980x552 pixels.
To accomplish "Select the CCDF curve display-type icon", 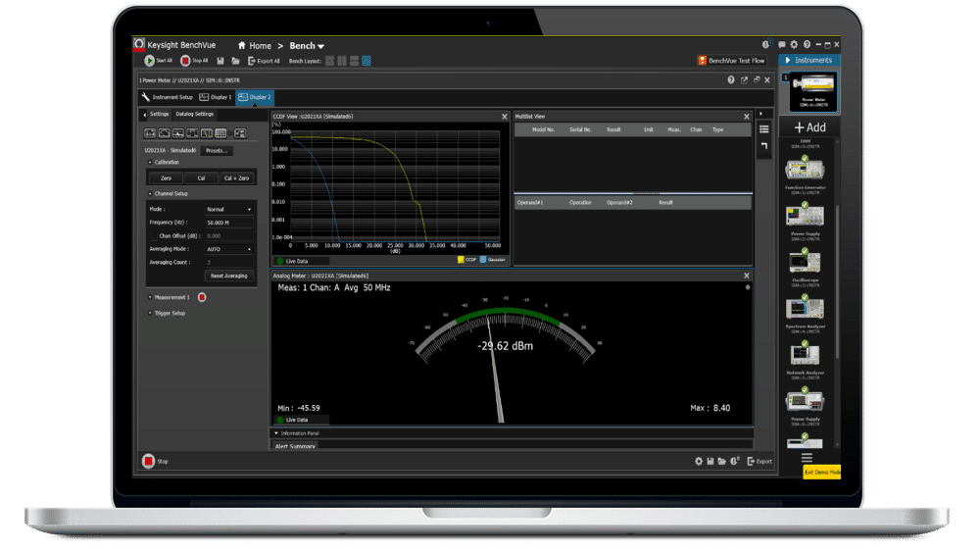I will click(x=206, y=133).
